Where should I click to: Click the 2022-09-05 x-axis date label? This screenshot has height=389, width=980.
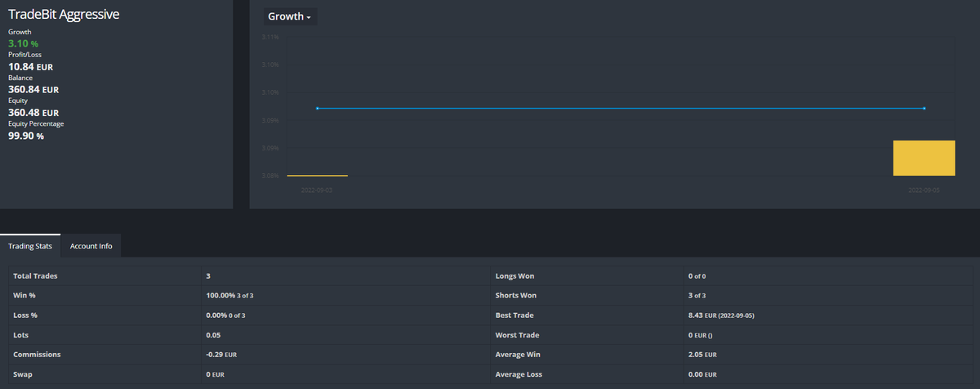coord(924,190)
